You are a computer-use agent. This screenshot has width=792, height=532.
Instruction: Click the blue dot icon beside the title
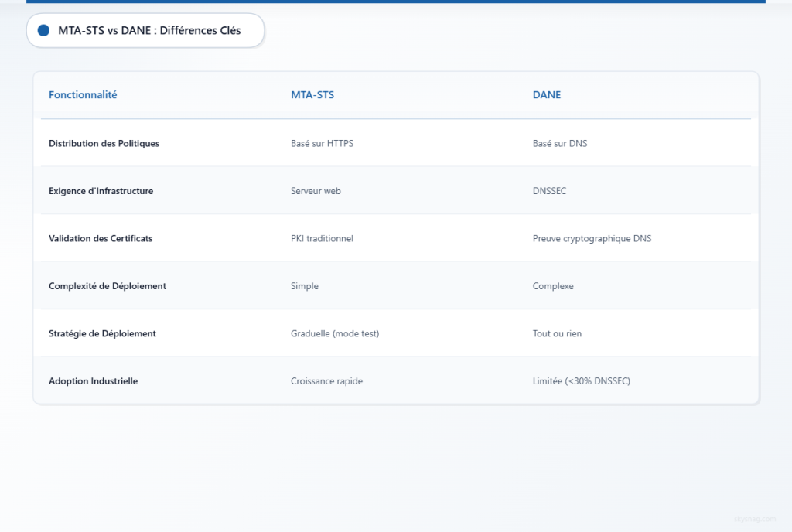coord(43,31)
